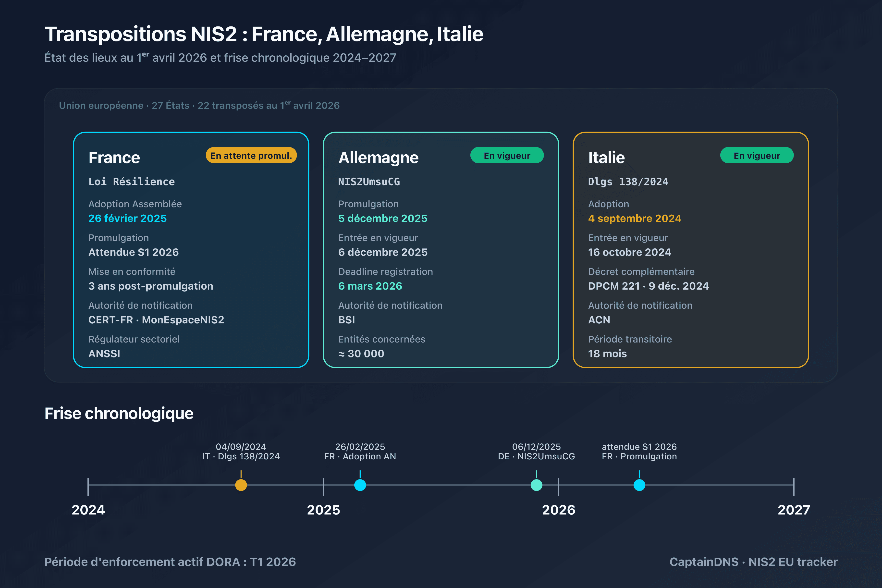Click the '≈ 30 000' entities value

361,354
